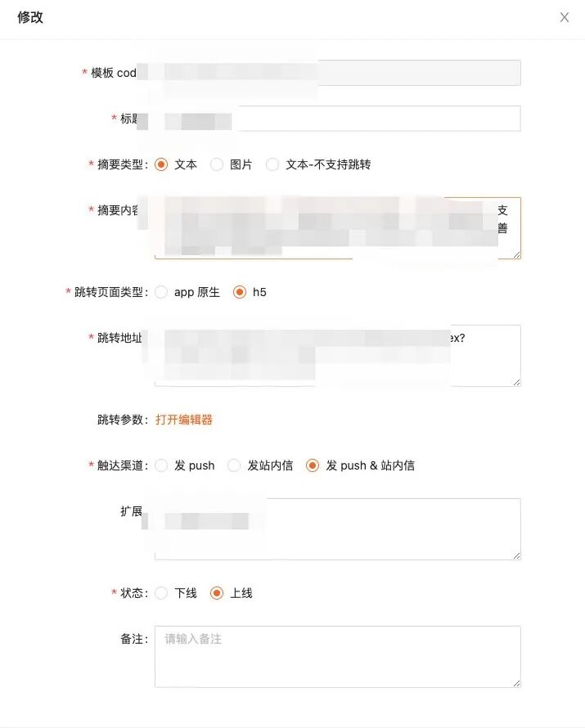This screenshot has width=585, height=728.
Task: Click the 摘要内容 text area
Action: [338, 228]
